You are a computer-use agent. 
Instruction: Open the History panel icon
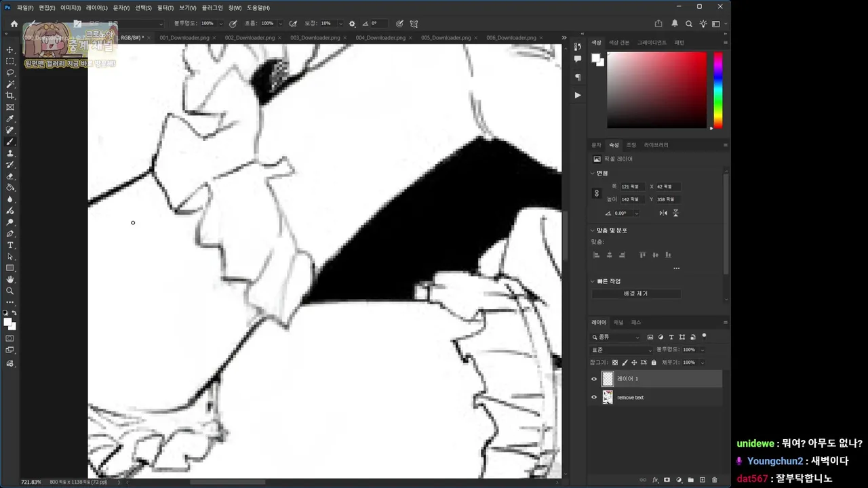[578, 47]
